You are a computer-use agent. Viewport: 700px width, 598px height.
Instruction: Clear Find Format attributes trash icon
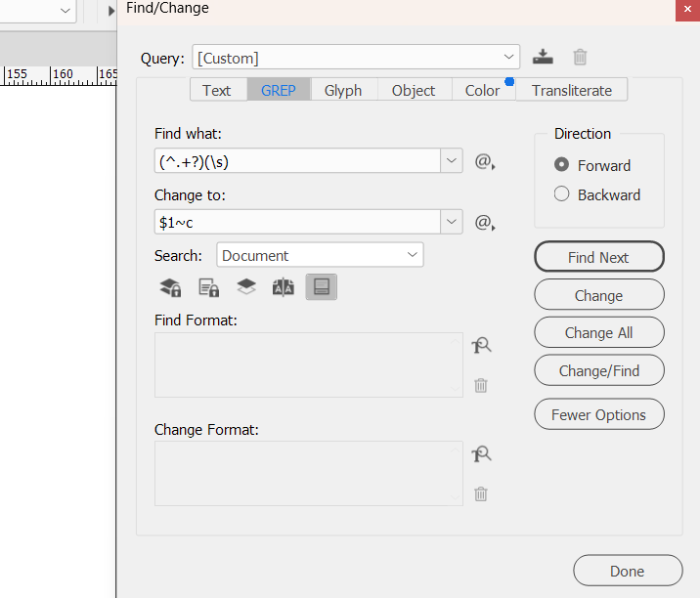coord(481,385)
